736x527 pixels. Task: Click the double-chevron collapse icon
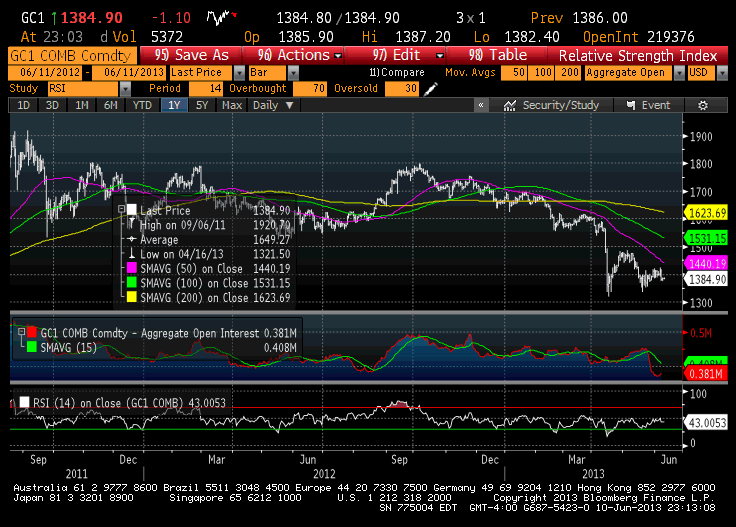[481, 105]
